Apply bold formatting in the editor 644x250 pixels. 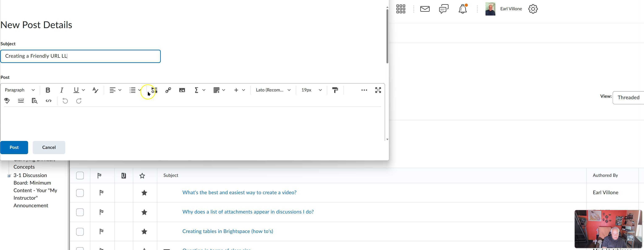click(48, 90)
